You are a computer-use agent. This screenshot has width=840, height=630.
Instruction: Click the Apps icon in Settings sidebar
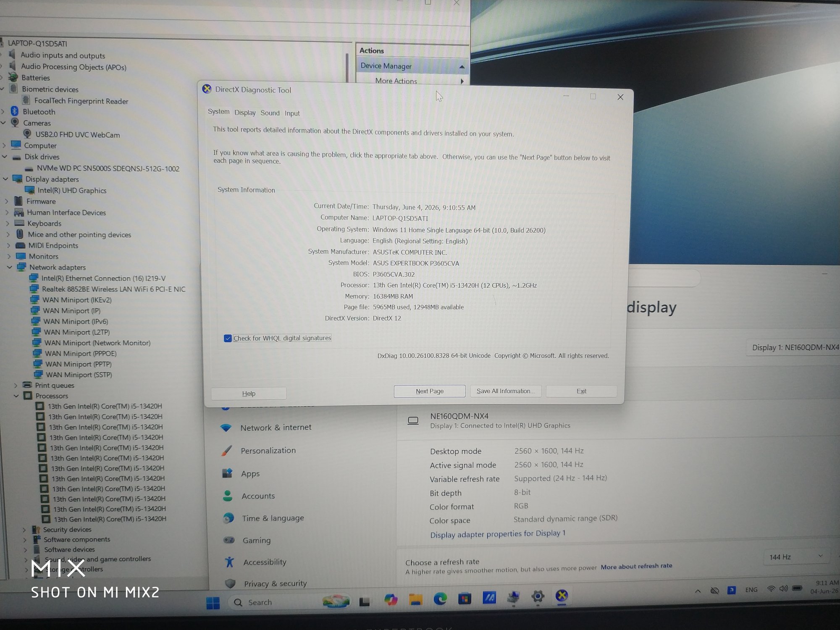pos(227,473)
